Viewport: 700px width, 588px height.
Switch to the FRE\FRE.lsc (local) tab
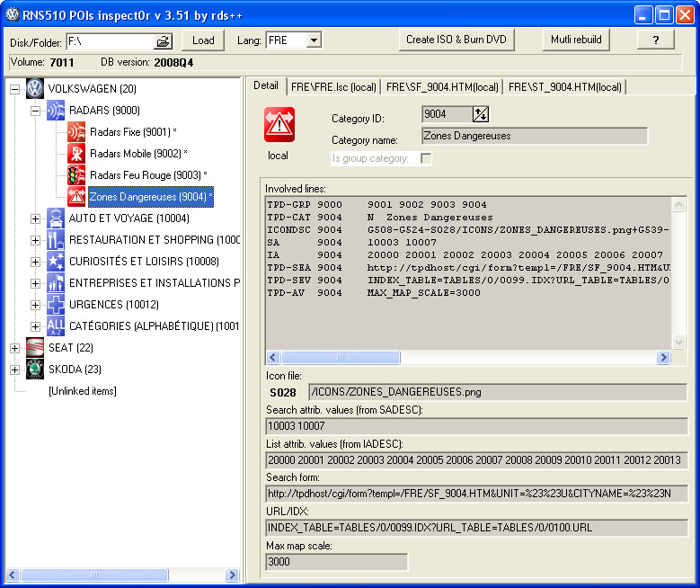coord(332,86)
